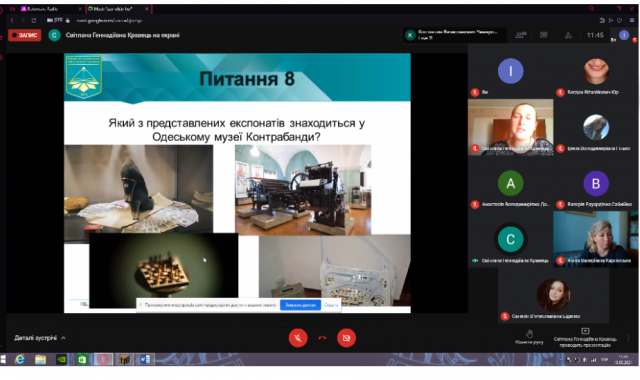Open the three-dot more options menu

[629, 338]
